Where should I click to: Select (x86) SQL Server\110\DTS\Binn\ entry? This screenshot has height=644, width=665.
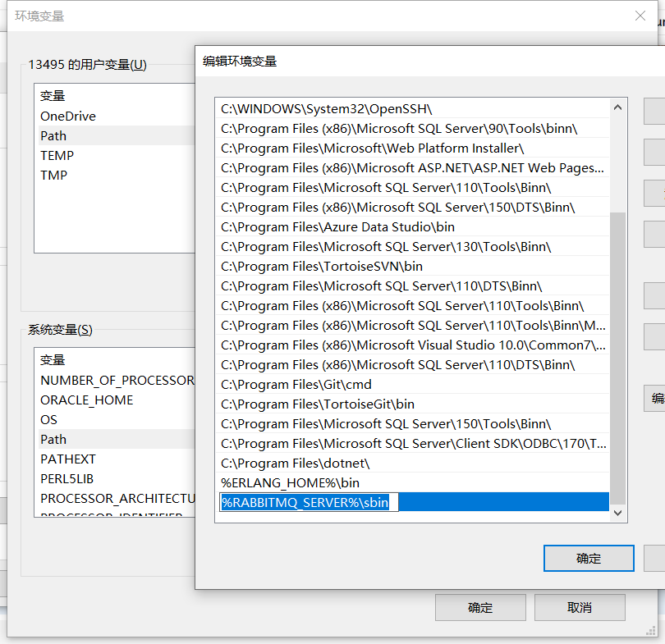[x=412, y=365]
